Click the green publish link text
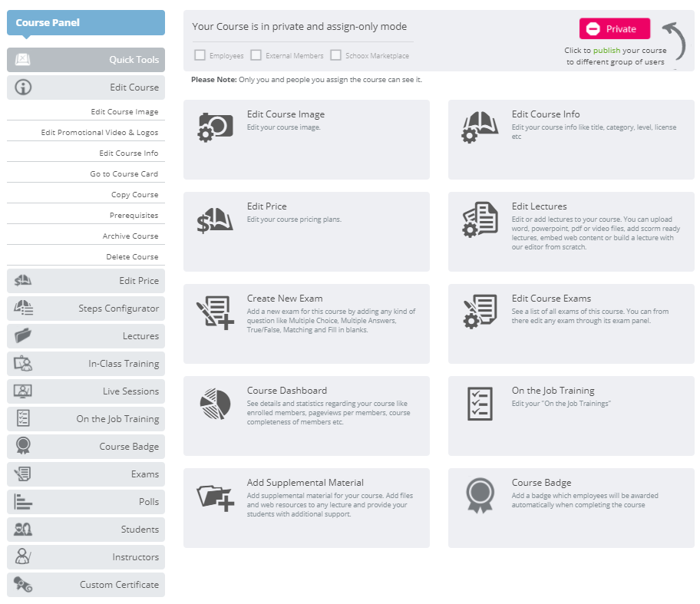Viewport: 700px width, 604px height. coord(606,51)
